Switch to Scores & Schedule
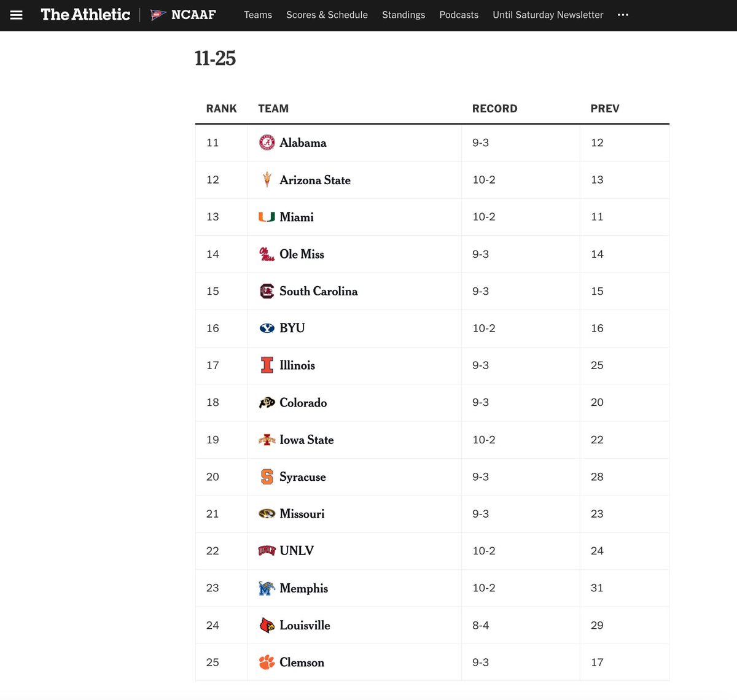 [327, 15]
